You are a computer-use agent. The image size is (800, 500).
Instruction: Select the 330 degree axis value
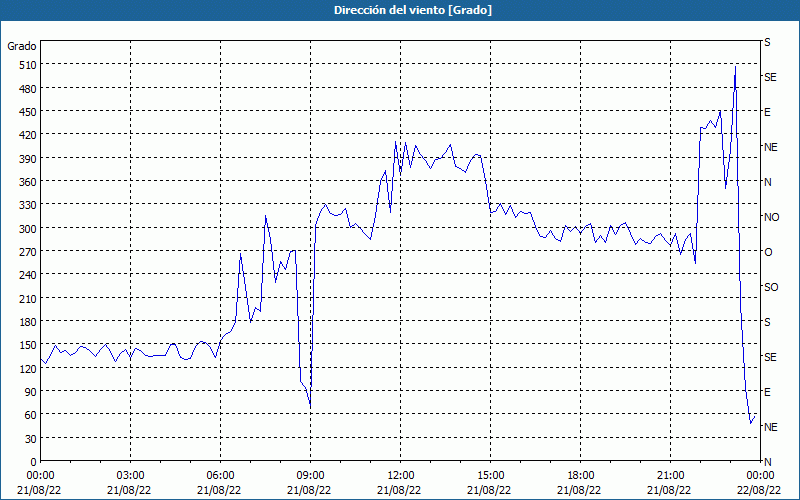pos(28,205)
